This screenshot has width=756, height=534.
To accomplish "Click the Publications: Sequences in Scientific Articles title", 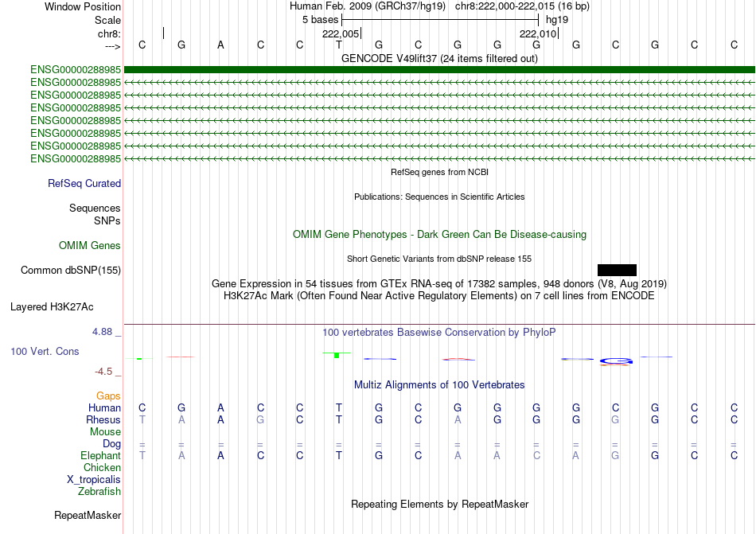I will (x=439, y=197).
